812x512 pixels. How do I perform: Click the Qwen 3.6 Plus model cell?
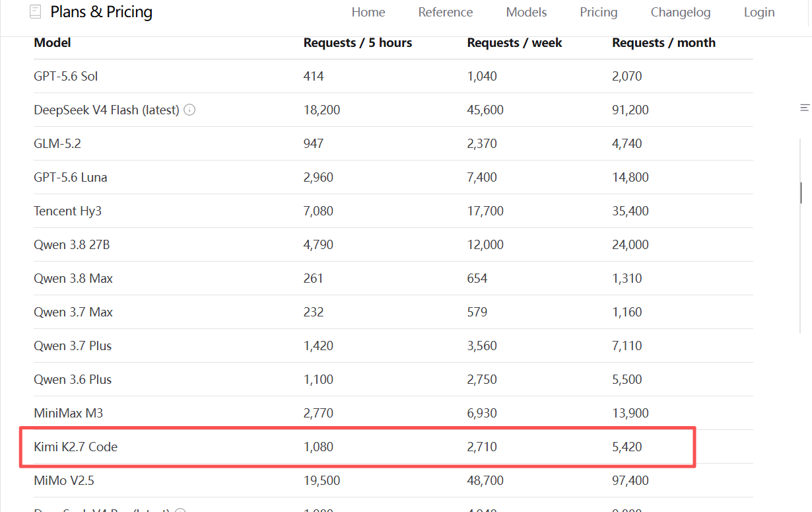point(73,379)
